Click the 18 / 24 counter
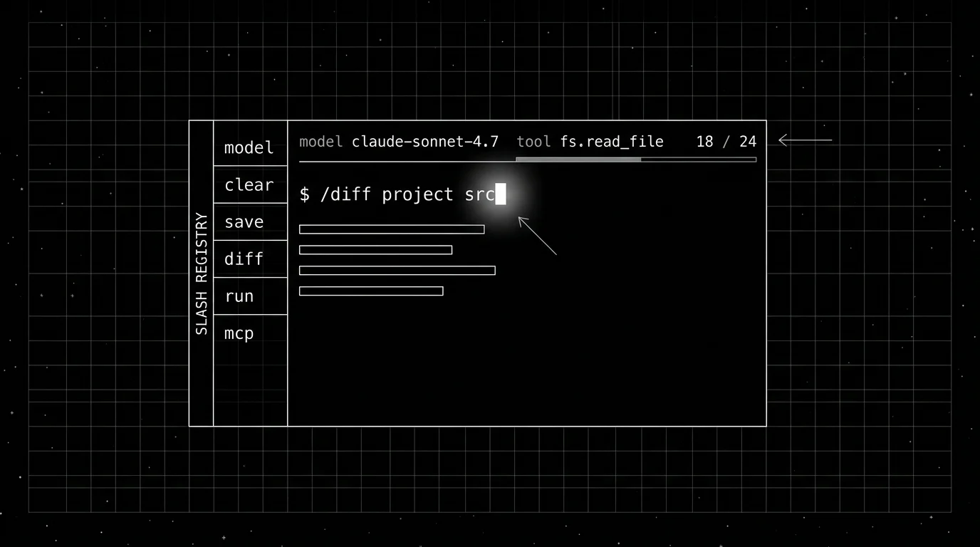The image size is (980, 547). (x=726, y=142)
